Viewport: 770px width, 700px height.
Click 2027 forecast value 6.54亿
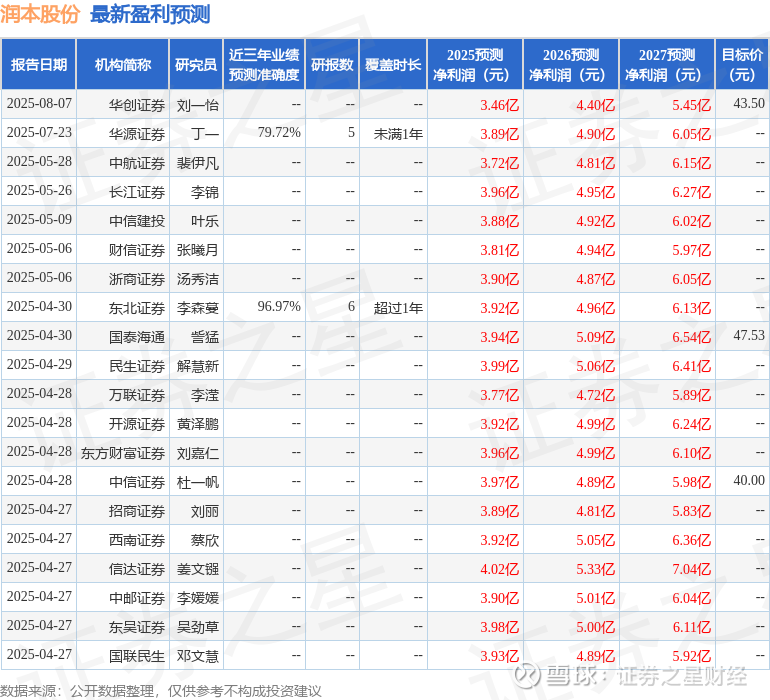691,337
